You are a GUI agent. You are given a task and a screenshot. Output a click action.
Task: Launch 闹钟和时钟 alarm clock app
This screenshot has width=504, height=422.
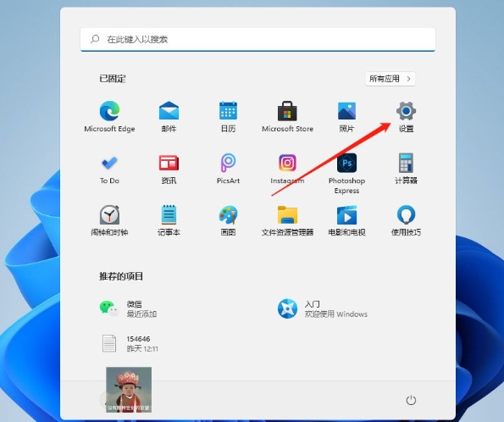point(109,220)
